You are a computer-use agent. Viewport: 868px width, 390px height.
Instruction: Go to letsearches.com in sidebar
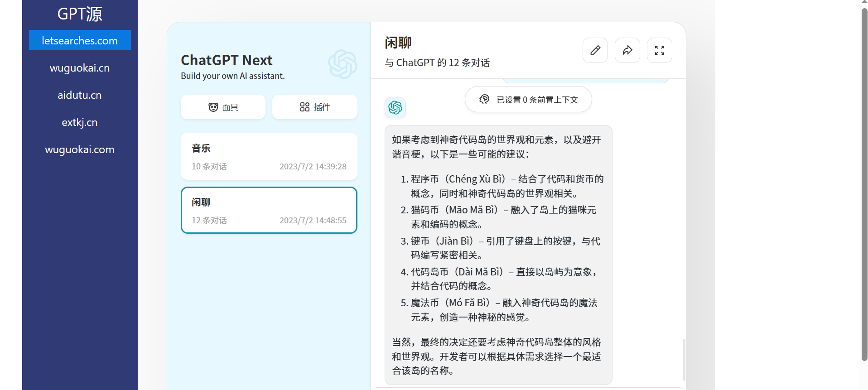80,40
